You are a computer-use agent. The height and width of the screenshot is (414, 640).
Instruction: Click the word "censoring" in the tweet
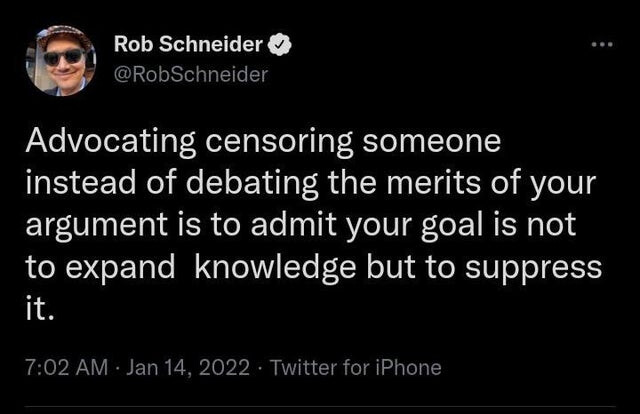279,142
